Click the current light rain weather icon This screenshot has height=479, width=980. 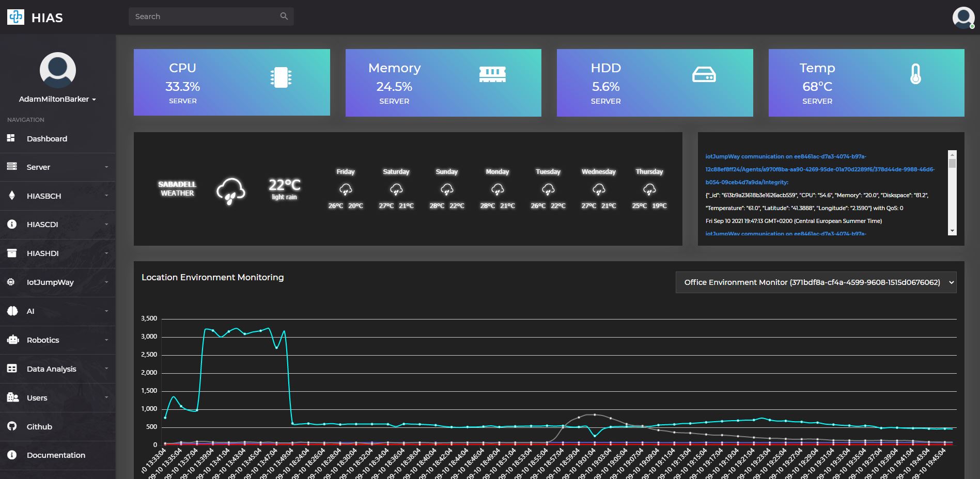point(230,191)
